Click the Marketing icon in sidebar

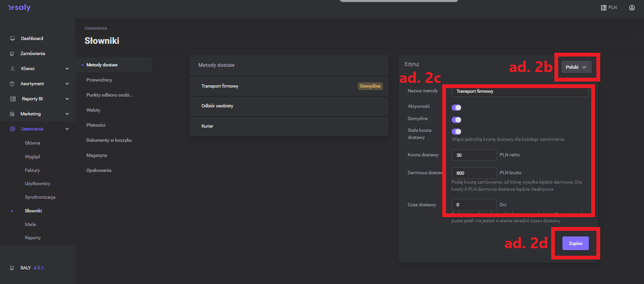tap(12, 114)
